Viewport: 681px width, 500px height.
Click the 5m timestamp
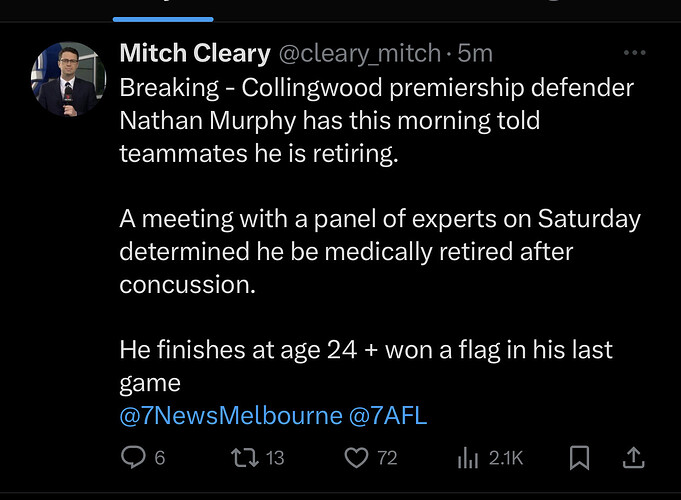pyautogui.click(x=475, y=53)
